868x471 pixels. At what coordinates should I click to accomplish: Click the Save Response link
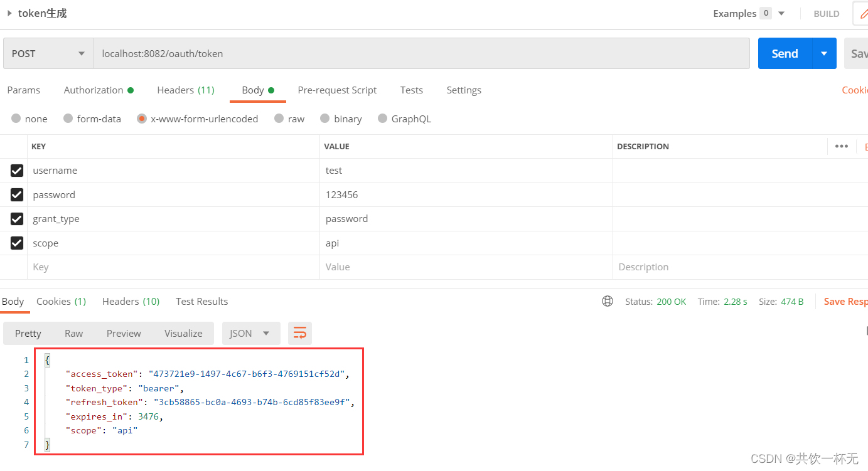click(x=845, y=302)
